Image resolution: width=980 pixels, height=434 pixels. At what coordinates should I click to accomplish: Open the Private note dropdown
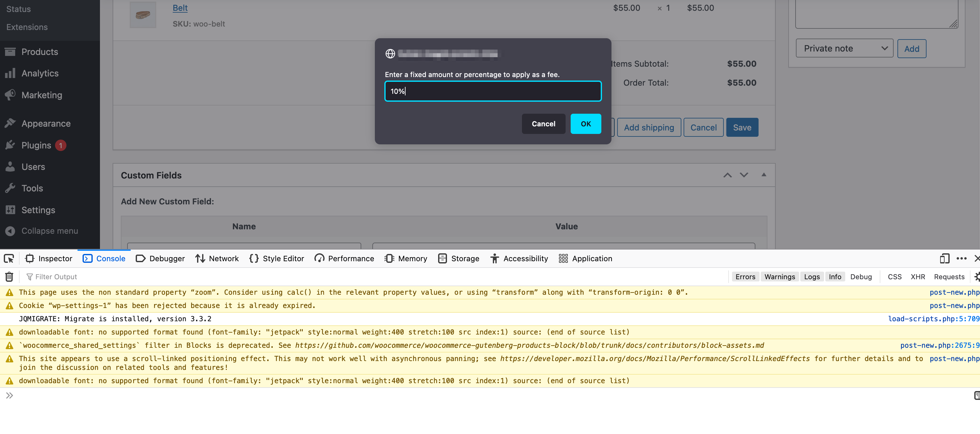coord(844,48)
